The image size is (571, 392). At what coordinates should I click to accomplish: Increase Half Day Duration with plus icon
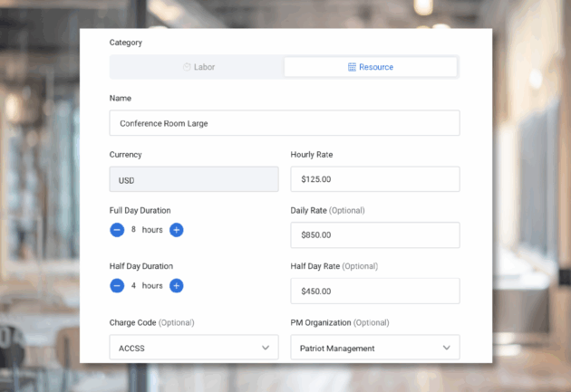coord(176,286)
